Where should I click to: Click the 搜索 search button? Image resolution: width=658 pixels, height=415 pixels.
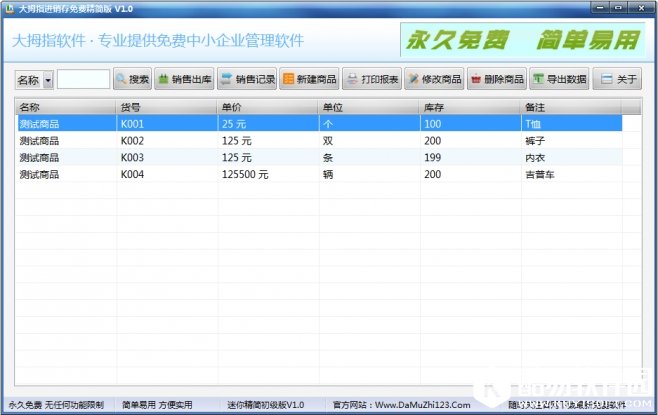pos(132,78)
